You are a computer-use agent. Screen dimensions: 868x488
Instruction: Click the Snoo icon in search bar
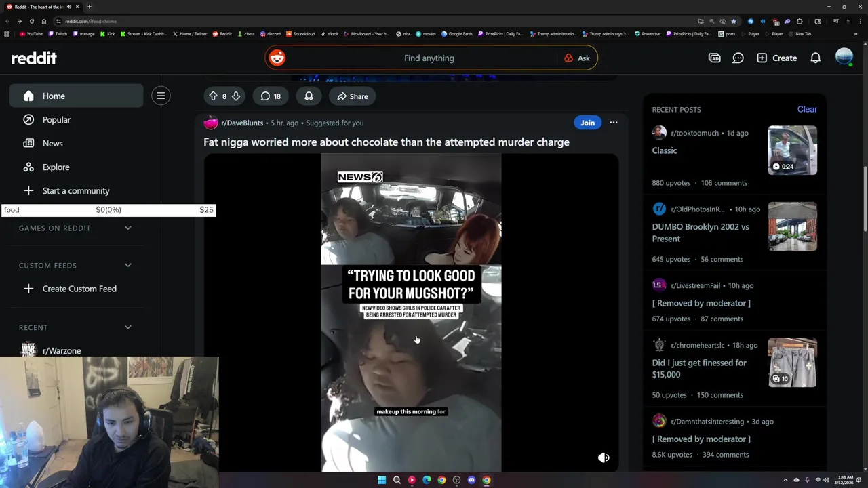click(x=277, y=58)
